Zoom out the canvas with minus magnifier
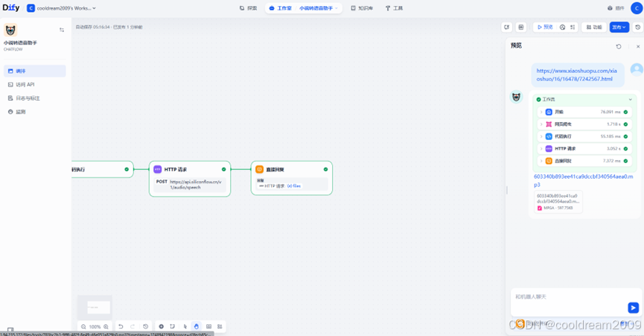The image size is (644, 336). coord(83,327)
